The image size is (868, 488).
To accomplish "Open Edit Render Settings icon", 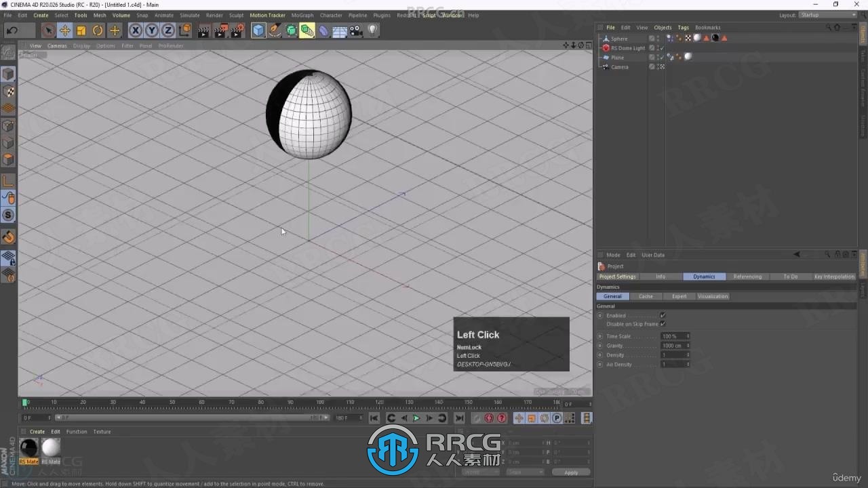I will point(237,30).
